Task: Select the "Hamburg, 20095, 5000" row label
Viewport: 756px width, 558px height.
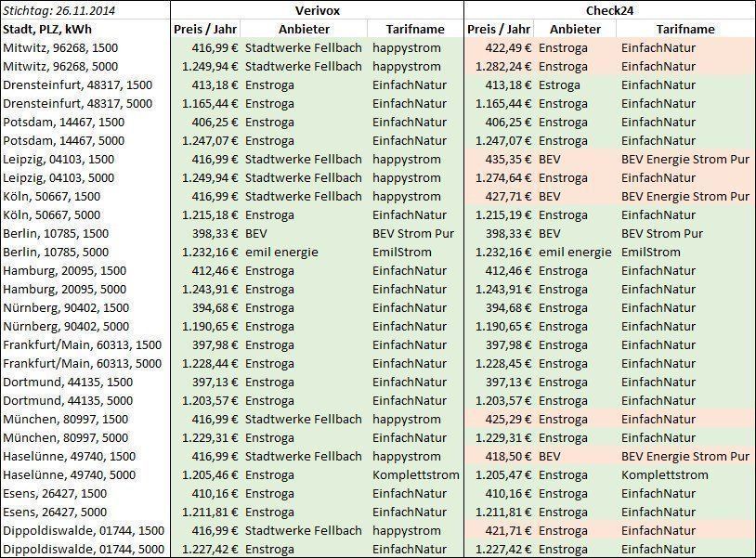Action: pyautogui.click(x=65, y=289)
